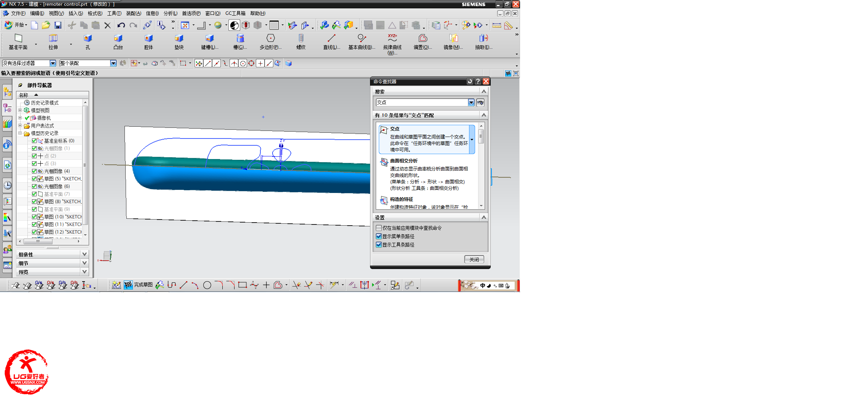Expand the 预览 panel

click(x=85, y=272)
